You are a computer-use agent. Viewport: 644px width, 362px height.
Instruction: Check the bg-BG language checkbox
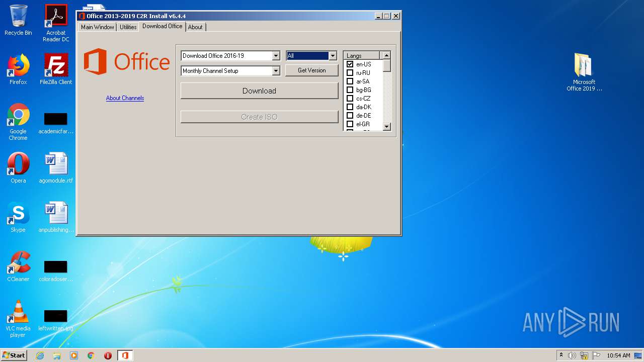(x=350, y=90)
